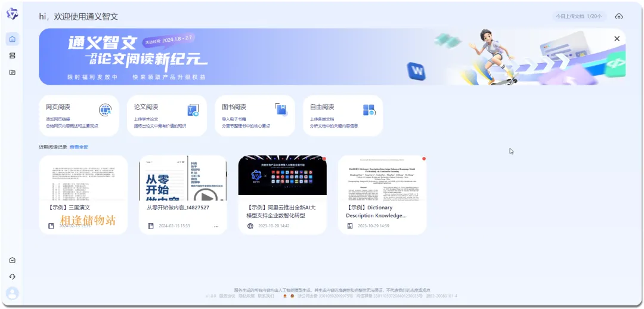Open the 【示例】三国演义 thumbnail

pyautogui.click(x=83, y=178)
